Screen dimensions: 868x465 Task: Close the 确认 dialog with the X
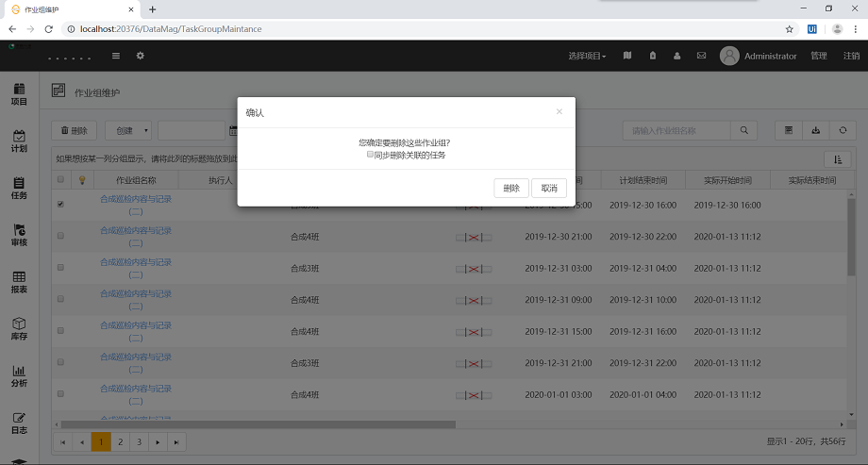559,111
